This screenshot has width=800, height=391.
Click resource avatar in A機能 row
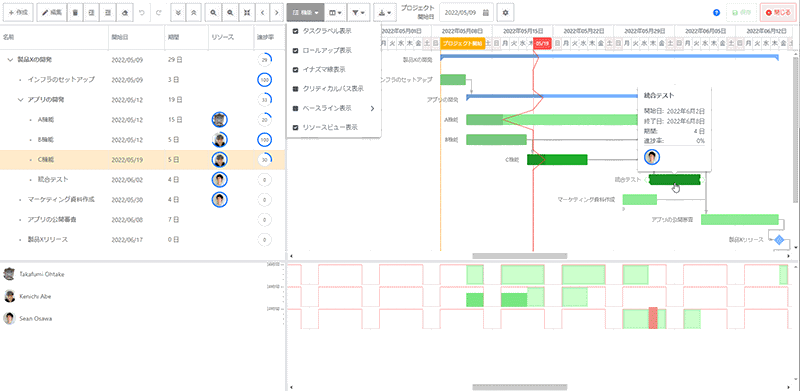(x=219, y=120)
